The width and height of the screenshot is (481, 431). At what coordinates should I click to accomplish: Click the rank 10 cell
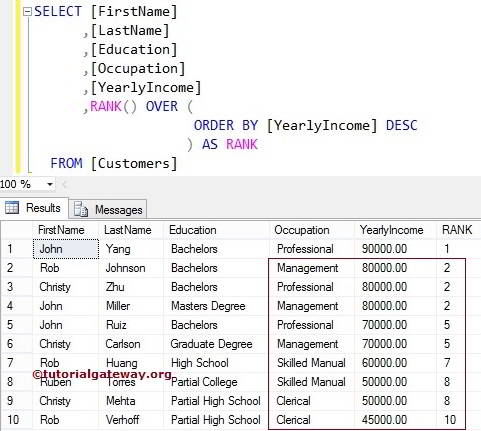click(450, 420)
